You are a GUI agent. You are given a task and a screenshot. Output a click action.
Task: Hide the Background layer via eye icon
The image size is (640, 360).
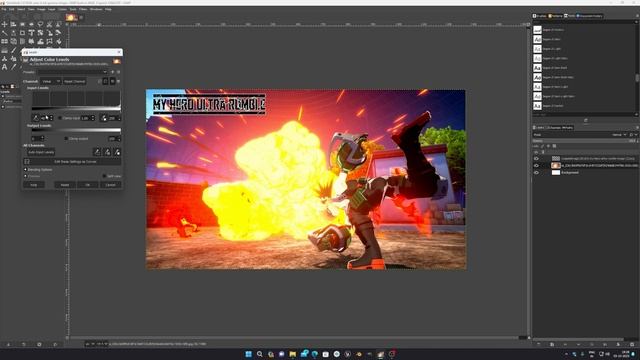536,172
